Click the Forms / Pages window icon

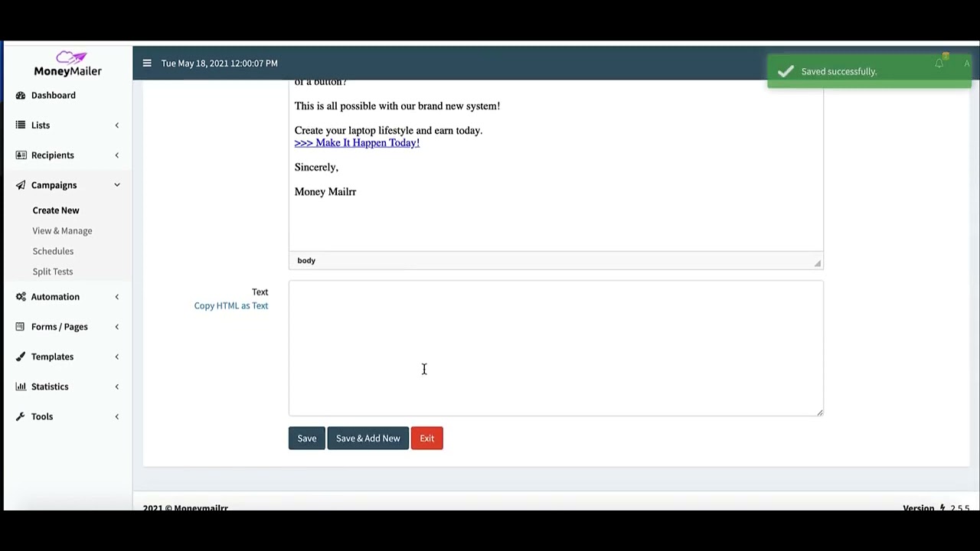(21, 327)
